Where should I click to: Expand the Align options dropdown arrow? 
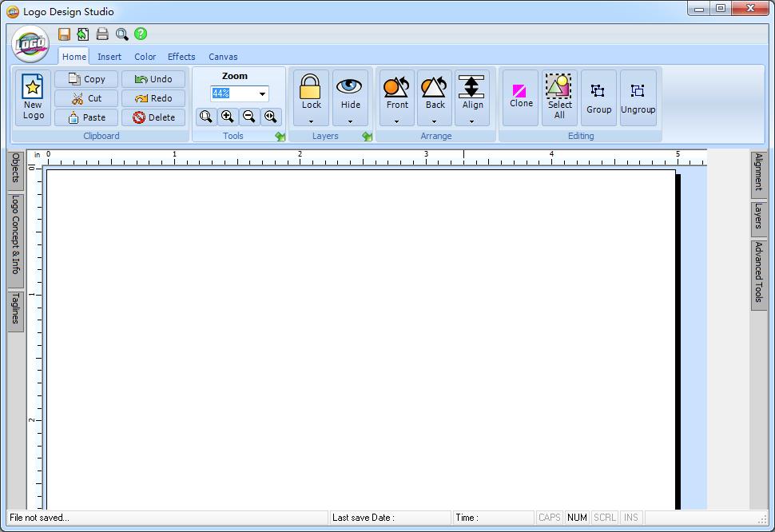tap(472, 121)
